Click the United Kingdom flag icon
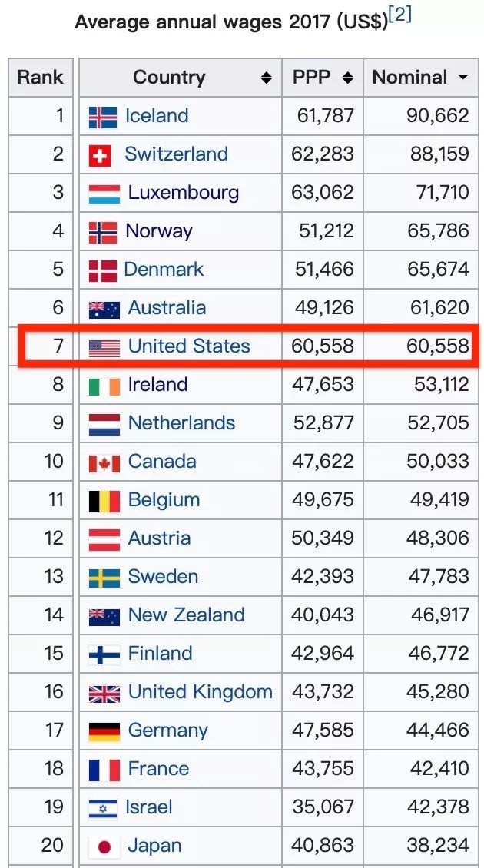The width and height of the screenshot is (484, 868). pos(104,694)
